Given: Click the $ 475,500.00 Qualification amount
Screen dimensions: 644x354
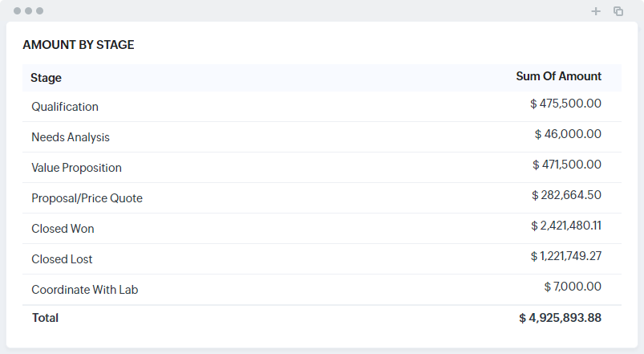Looking at the screenshot, I should pos(565,104).
